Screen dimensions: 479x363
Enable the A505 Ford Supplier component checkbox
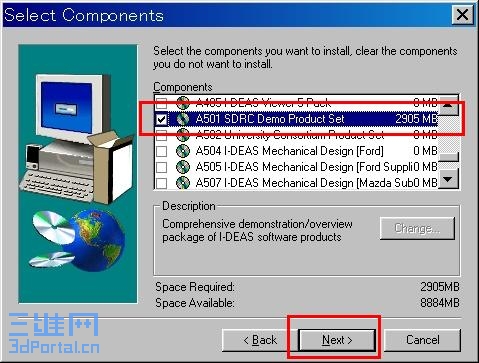[x=162, y=167]
